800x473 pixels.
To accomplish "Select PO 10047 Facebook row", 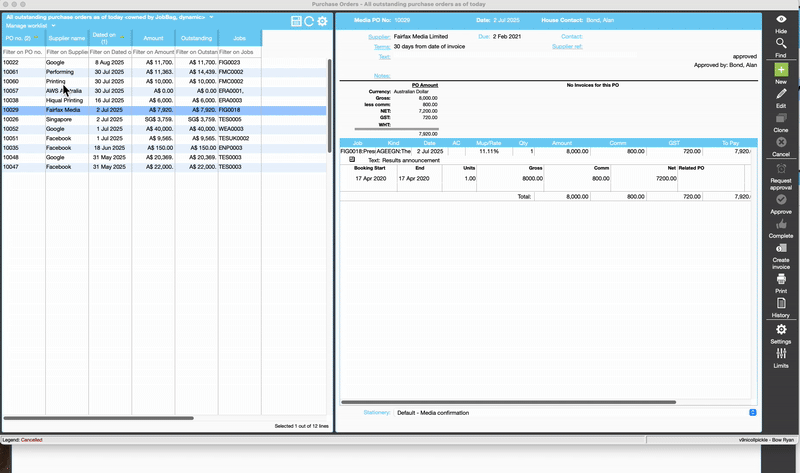I will pyautogui.click(x=164, y=167).
